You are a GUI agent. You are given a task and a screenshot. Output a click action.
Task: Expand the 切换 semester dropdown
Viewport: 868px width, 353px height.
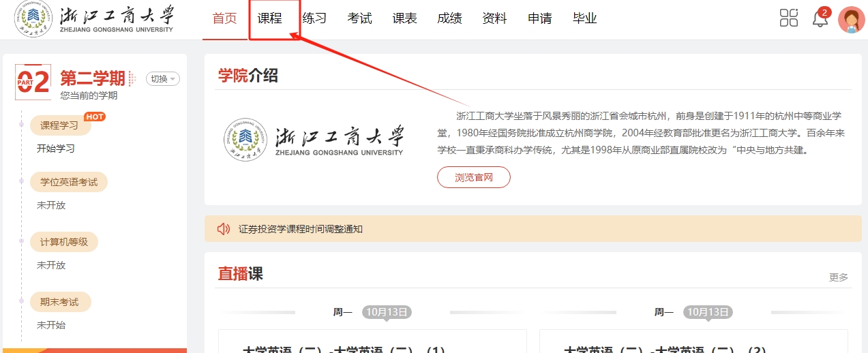tap(162, 79)
